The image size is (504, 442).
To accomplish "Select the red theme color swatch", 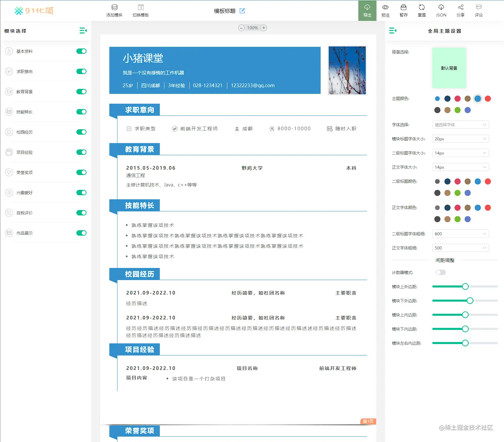I will (488, 98).
